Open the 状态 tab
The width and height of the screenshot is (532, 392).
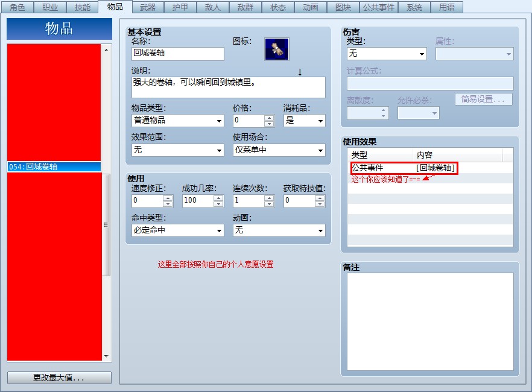tap(278, 7)
